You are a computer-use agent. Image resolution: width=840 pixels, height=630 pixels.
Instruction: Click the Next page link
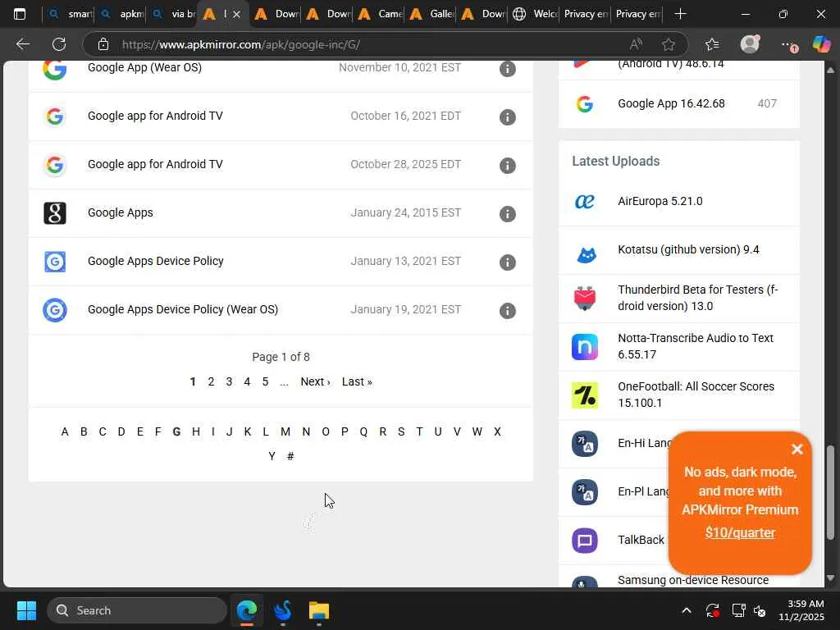315,382
